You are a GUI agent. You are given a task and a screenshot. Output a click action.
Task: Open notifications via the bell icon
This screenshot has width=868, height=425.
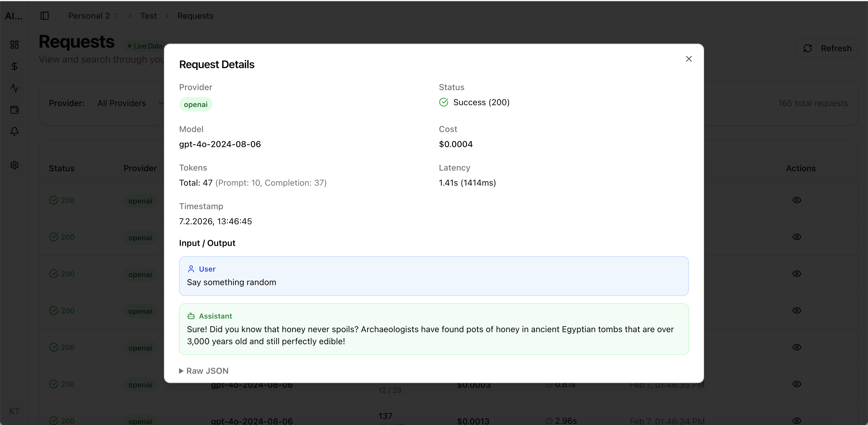click(x=14, y=131)
